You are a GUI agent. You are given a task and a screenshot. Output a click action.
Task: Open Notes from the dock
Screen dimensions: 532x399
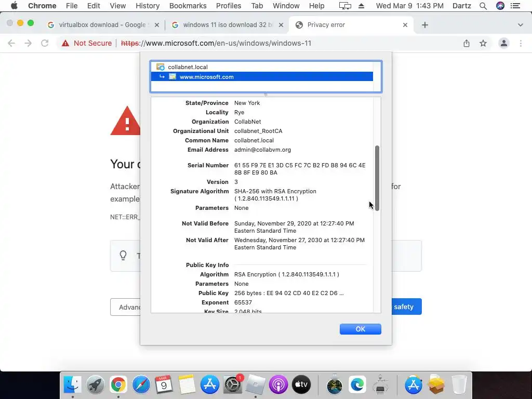click(187, 384)
